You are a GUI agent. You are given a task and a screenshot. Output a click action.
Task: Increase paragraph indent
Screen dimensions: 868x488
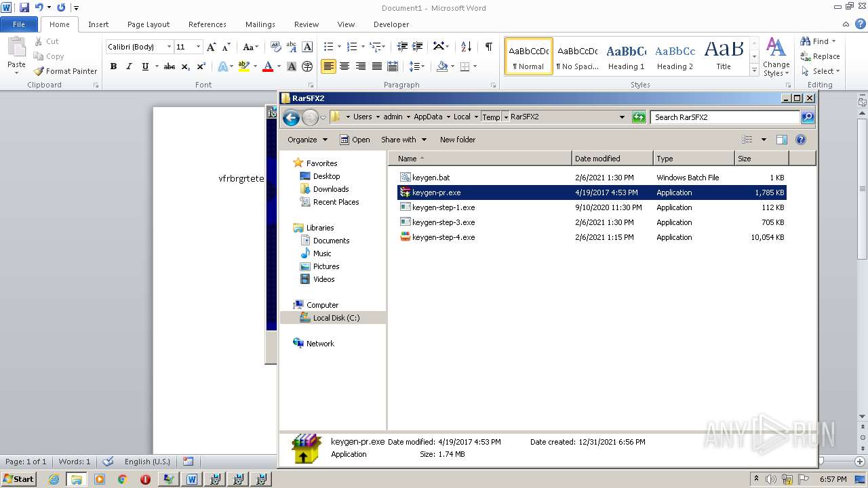(x=418, y=47)
